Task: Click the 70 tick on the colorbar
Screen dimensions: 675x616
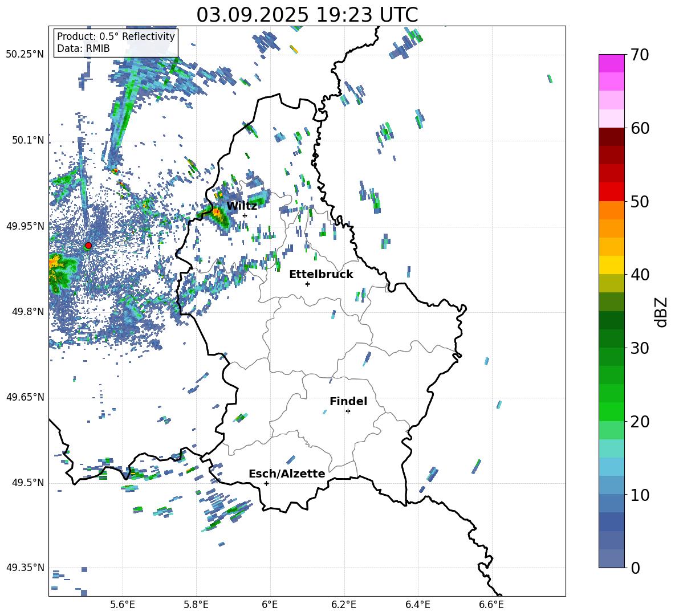Action: pos(640,55)
